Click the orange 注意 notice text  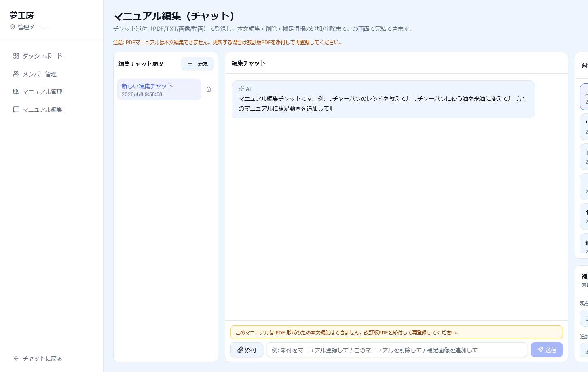click(x=228, y=42)
